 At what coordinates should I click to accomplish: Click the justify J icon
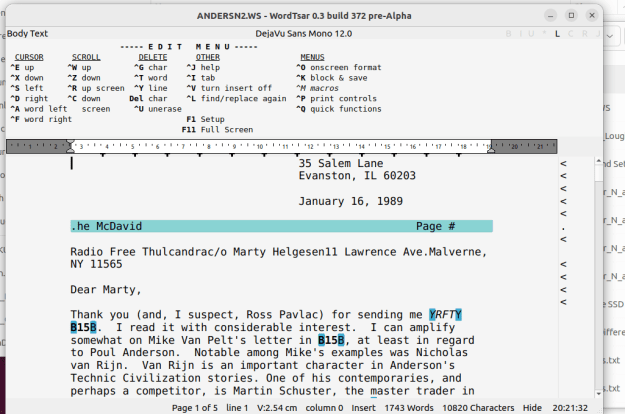coord(597,34)
